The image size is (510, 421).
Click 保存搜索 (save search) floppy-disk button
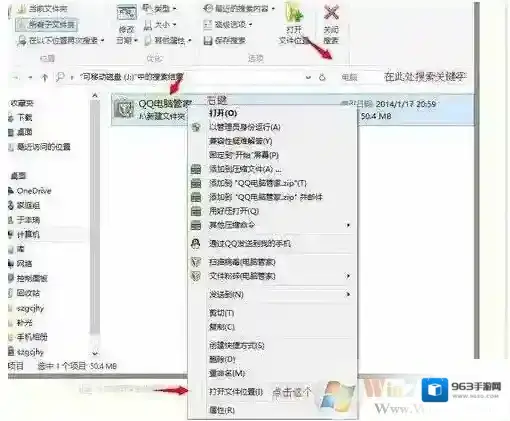[224, 41]
